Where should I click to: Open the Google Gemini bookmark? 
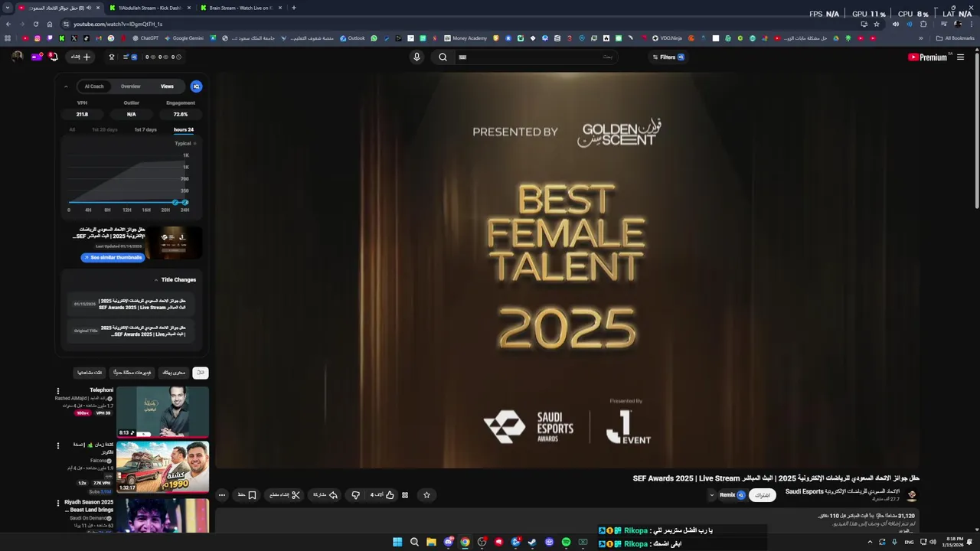click(184, 38)
